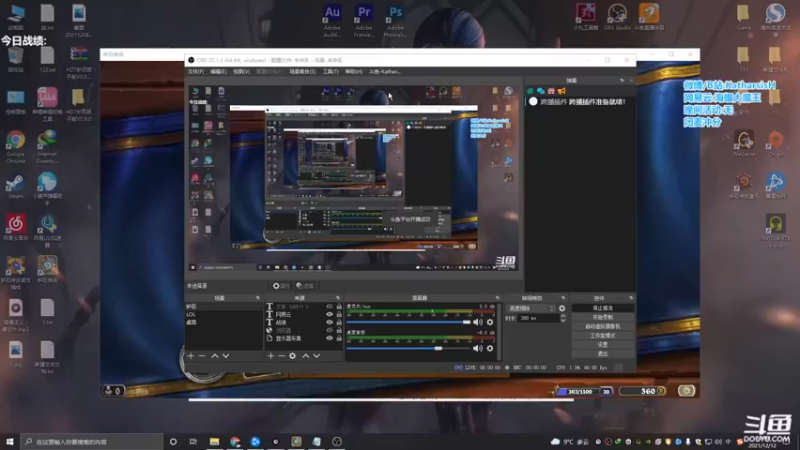Image resolution: width=800 pixels, height=450 pixels.
Task: Mute the microphone channel speaker icon
Action: pyautogui.click(x=478, y=322)
